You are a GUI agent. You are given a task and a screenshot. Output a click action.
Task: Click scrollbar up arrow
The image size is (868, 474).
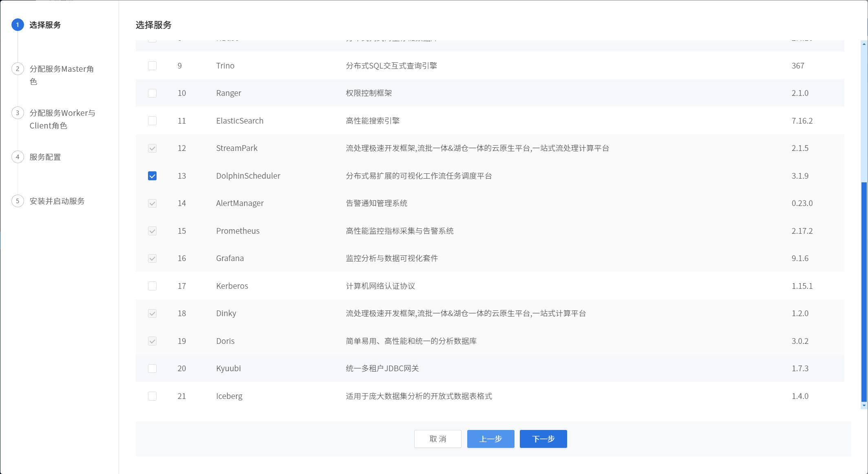[864, 44]
